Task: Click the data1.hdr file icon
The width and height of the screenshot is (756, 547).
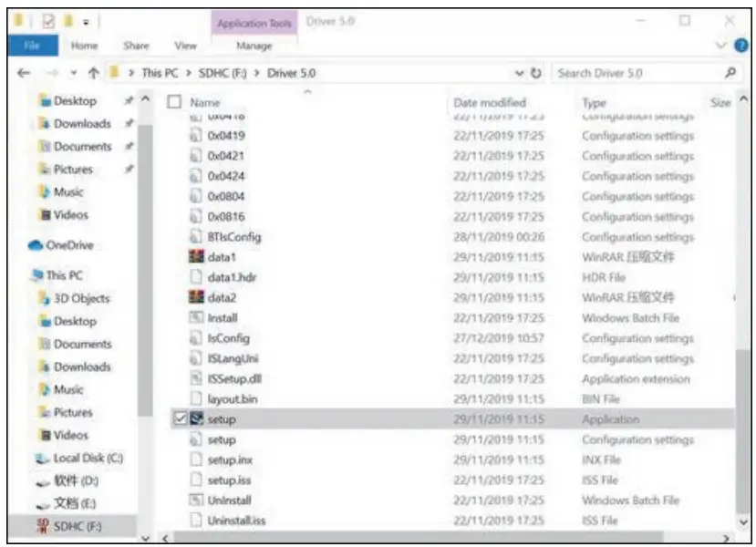Action: (x=195, y=277)
